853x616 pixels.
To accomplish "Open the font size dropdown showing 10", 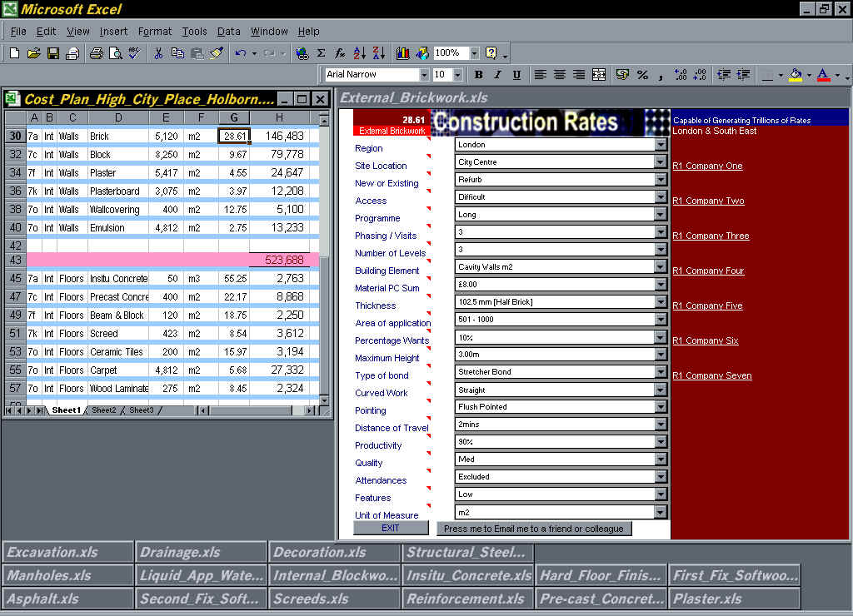I will pos(457,74).
